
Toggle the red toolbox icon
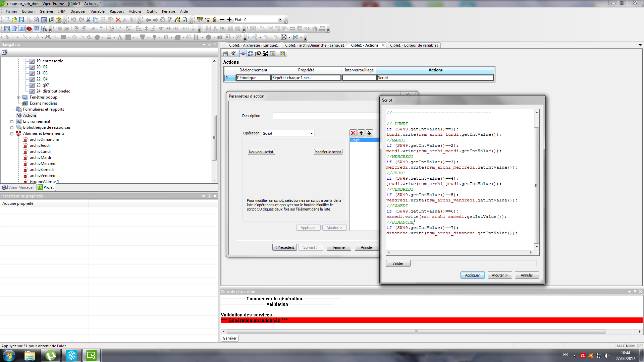click(29, 28)
